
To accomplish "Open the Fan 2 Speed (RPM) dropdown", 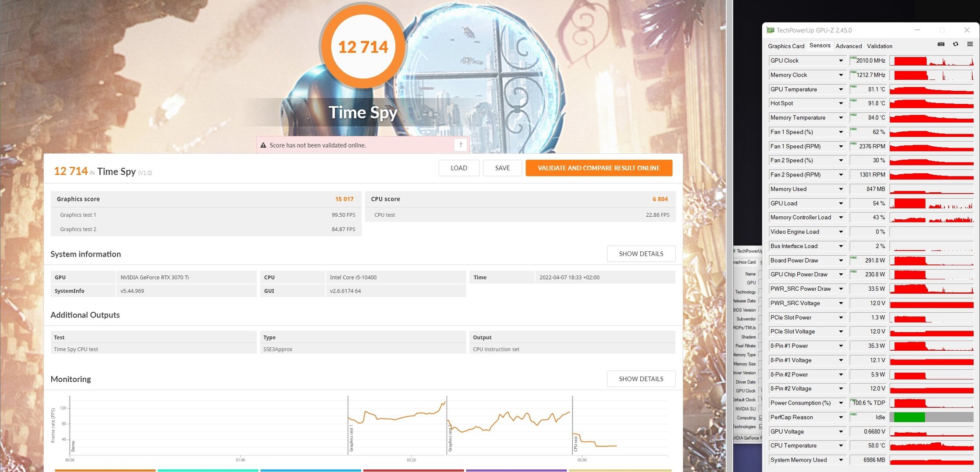I will coord(841,175).
